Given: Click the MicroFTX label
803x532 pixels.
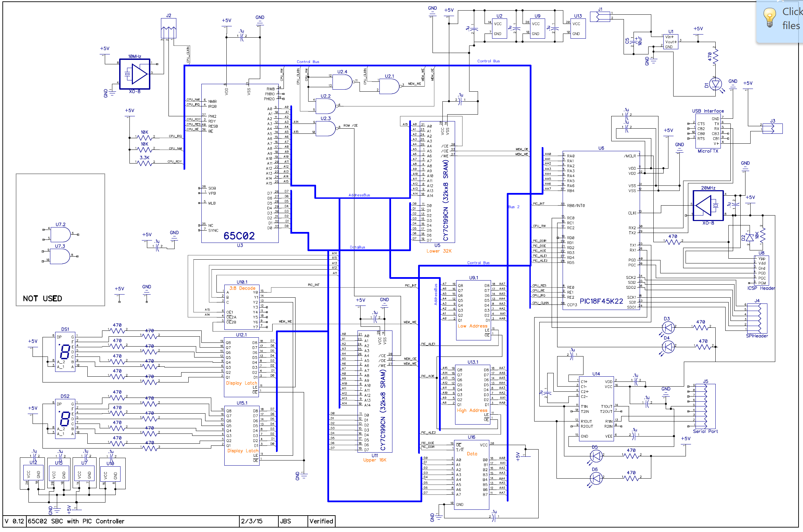Looking at the screenshot, I should (708, 151).
